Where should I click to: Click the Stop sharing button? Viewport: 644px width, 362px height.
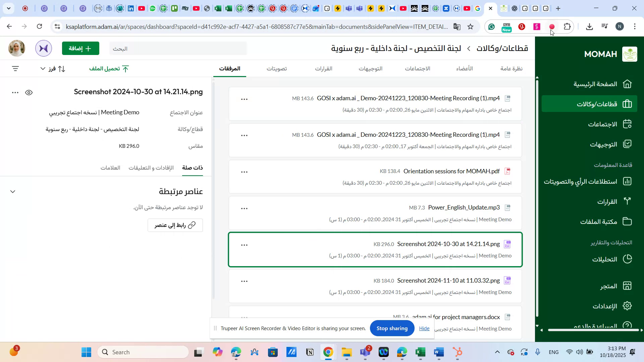[392, 328]
